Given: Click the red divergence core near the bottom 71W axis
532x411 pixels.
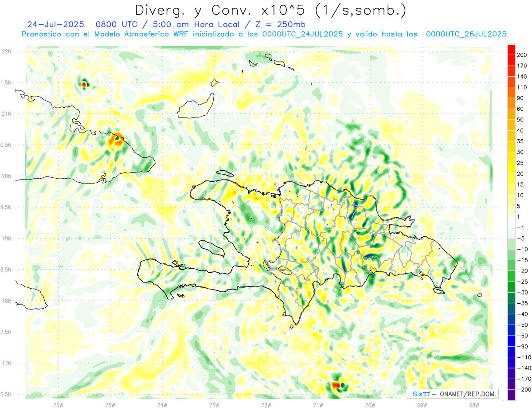Looking at the screenshot, I should coord(336,385).
